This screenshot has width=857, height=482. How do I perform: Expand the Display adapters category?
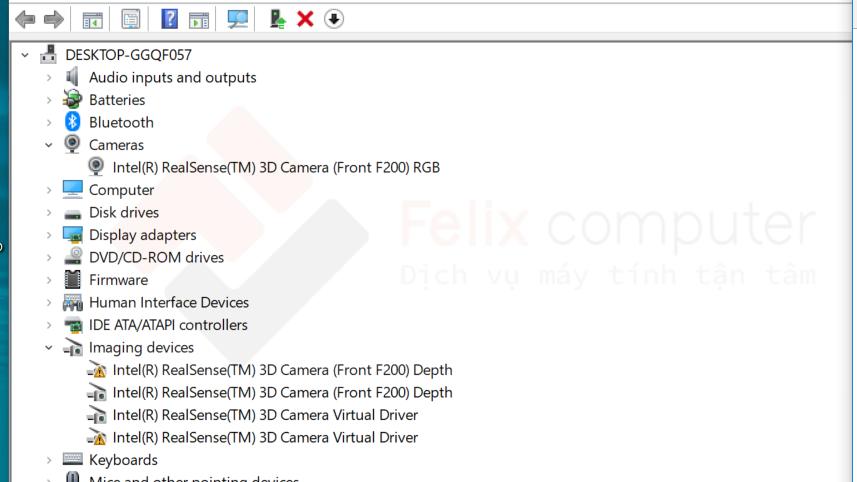point(48,235)
